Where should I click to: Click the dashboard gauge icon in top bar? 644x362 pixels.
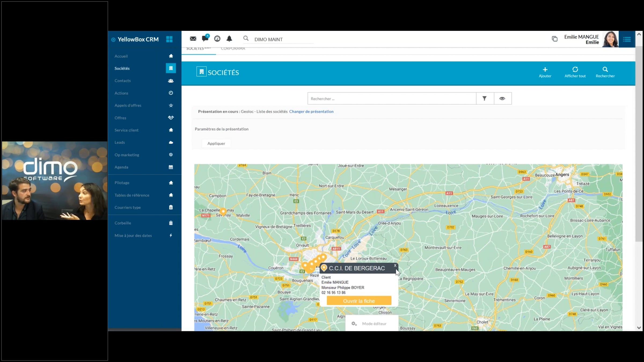tap(217, 39)
